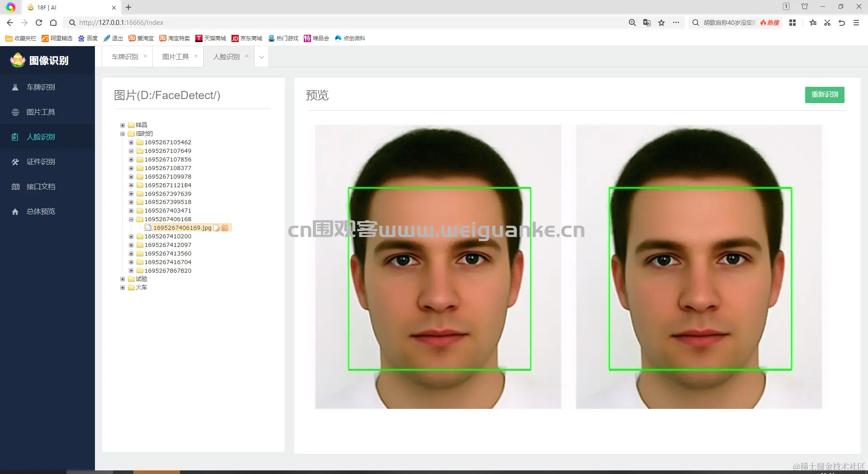Screen dimensions: 868x474
Task: Open the favorites list icon
Action: click(x=813, y=23)
